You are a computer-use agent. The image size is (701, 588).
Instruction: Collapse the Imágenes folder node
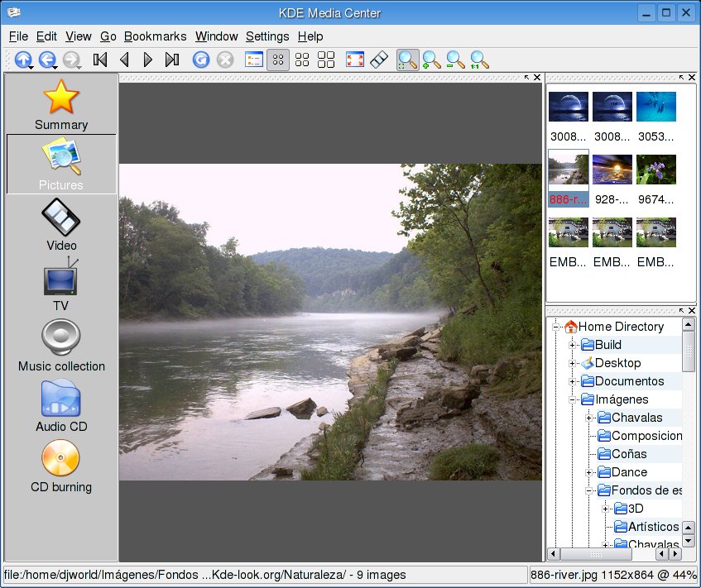pos(572,399)
